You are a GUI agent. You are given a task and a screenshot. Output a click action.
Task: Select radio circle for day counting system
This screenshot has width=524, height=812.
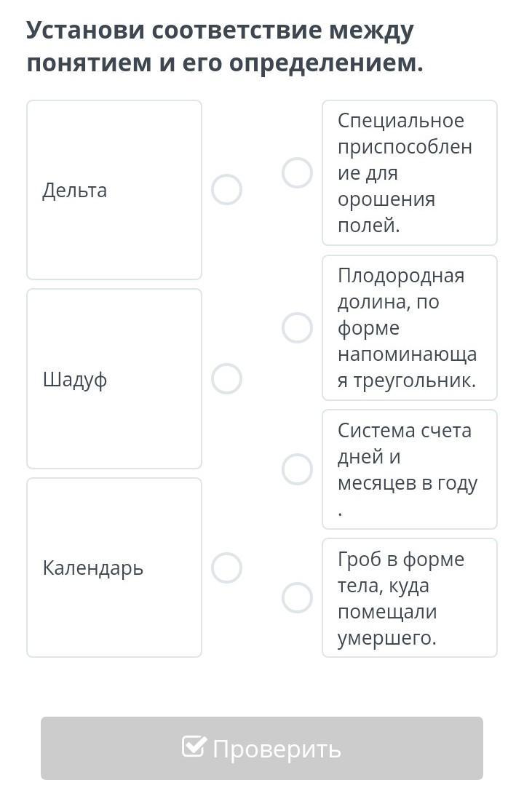point(297,469)
